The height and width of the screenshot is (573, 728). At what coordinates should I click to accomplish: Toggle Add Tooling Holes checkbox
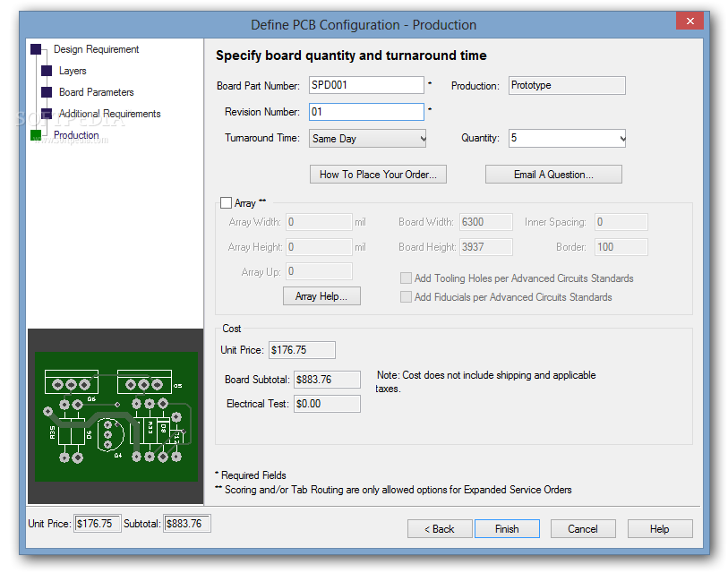point(406,278)
